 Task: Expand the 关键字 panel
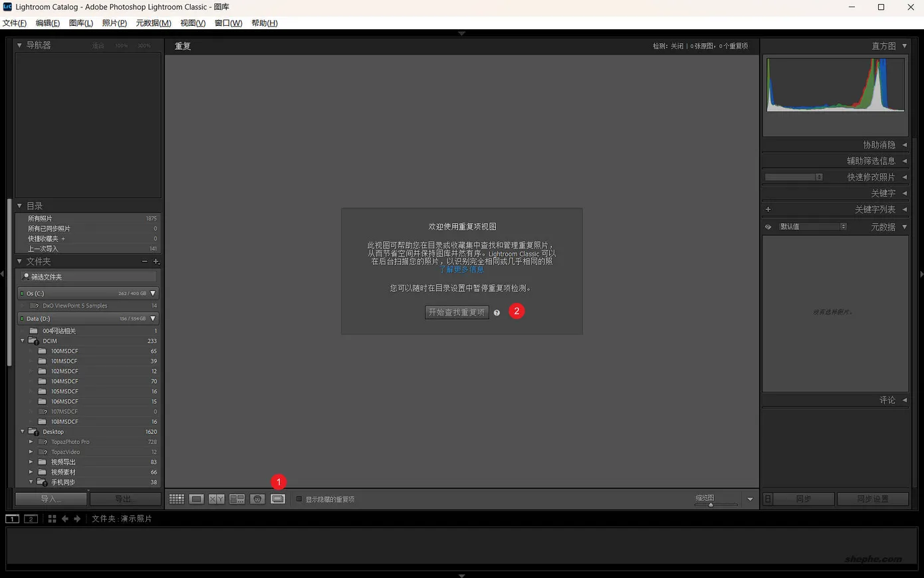(x=905, y=193)
